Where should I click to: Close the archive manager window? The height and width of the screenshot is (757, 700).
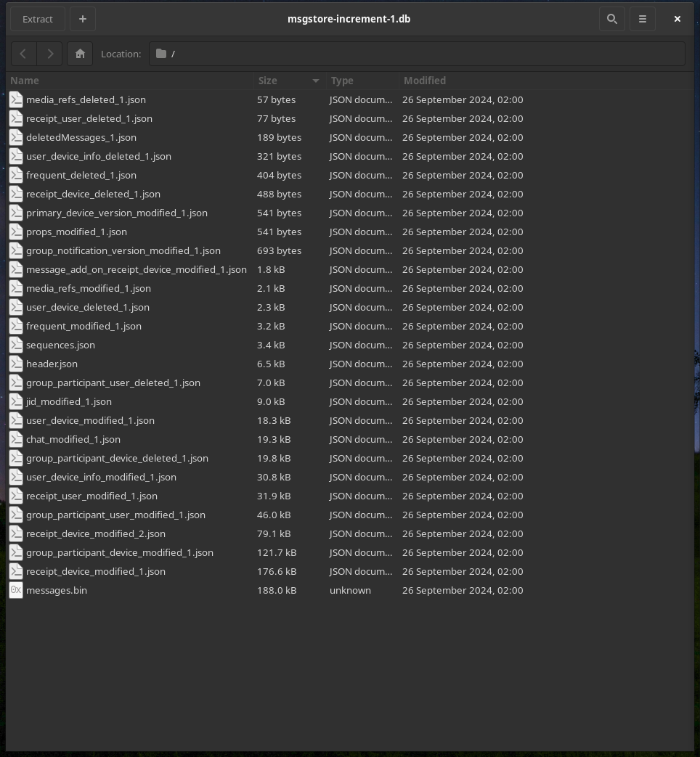pos(677,19)
